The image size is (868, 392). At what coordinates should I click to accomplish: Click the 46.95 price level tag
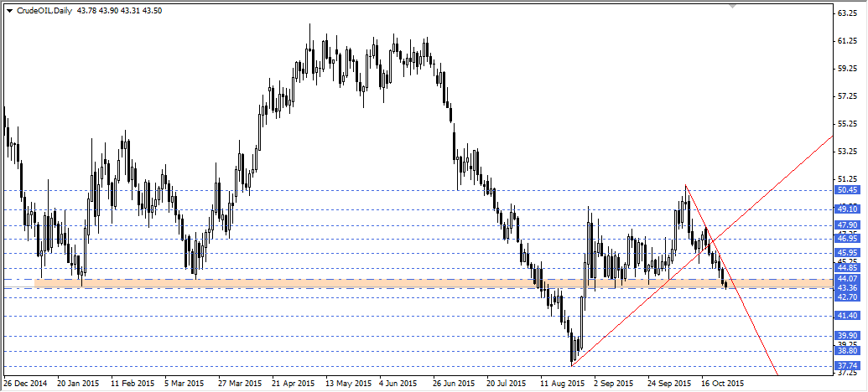[x=847, y=238]
